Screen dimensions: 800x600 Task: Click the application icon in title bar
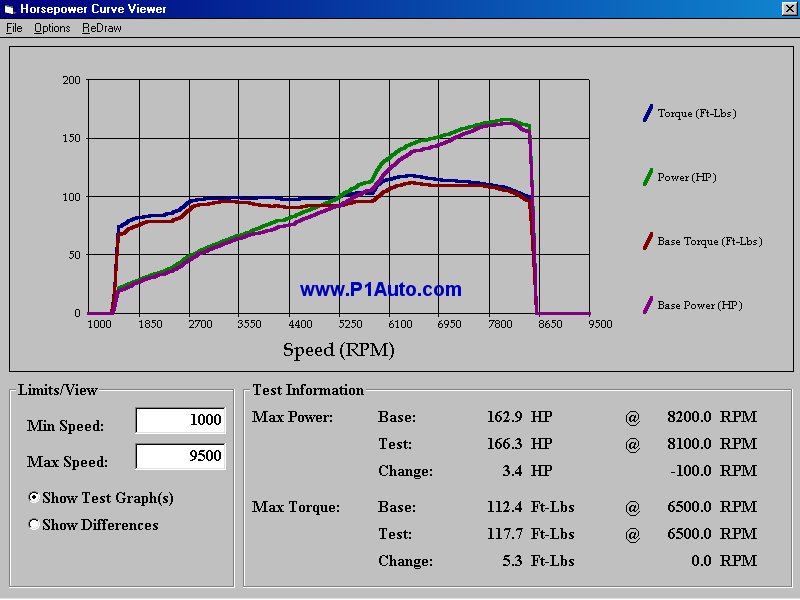[x=11, y=9]
